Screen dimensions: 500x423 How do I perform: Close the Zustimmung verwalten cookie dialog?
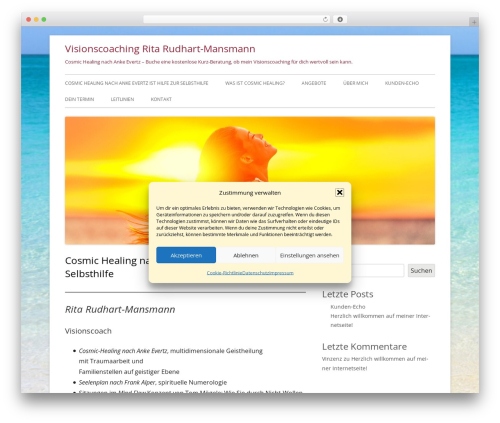click(x=339, y=192)
